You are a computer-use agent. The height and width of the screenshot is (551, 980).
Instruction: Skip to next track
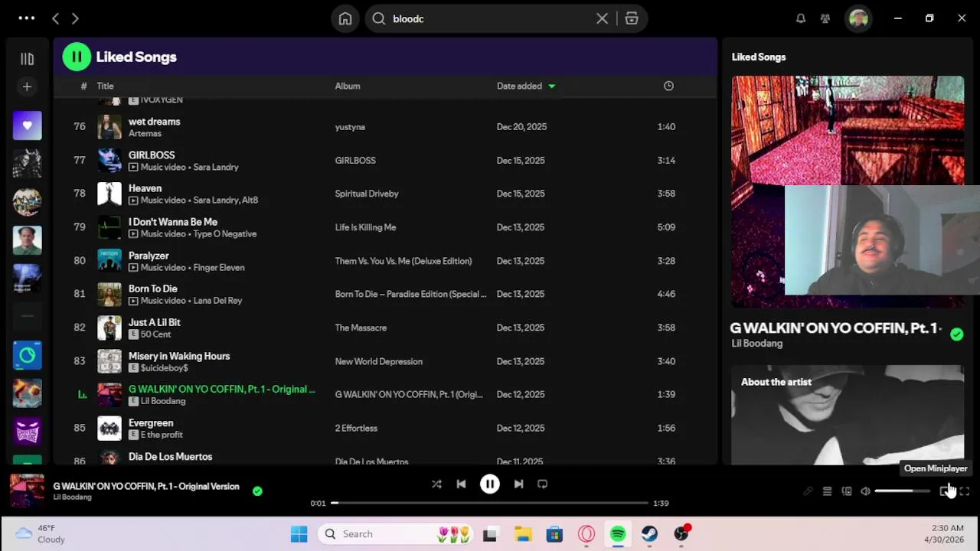[x=518, y=484]
